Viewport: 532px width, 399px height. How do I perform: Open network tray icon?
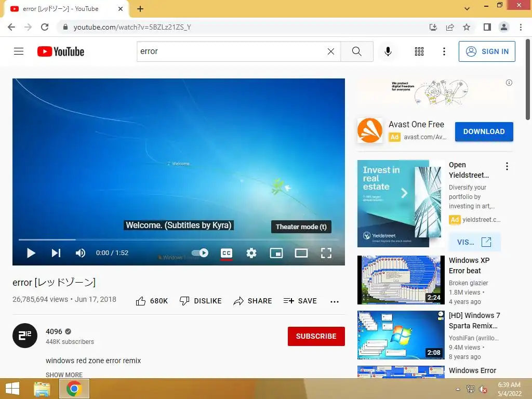pyautogui.click(x=470, y=389)
